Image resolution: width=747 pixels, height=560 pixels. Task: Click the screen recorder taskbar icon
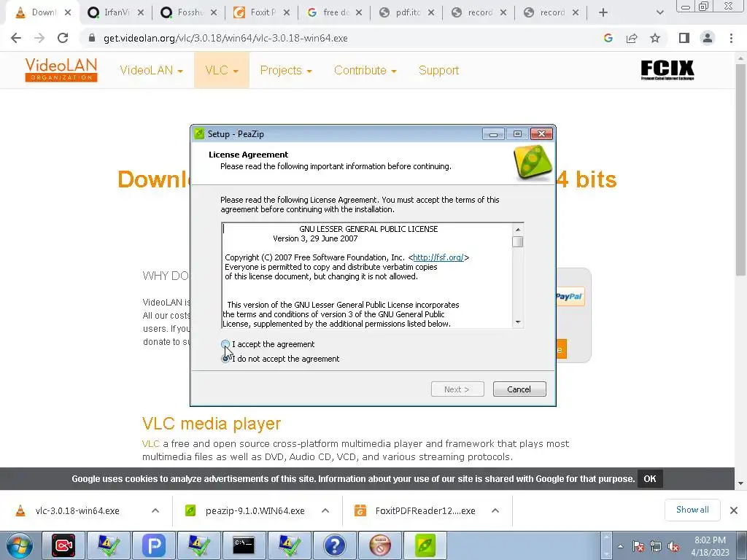(63, 545)
